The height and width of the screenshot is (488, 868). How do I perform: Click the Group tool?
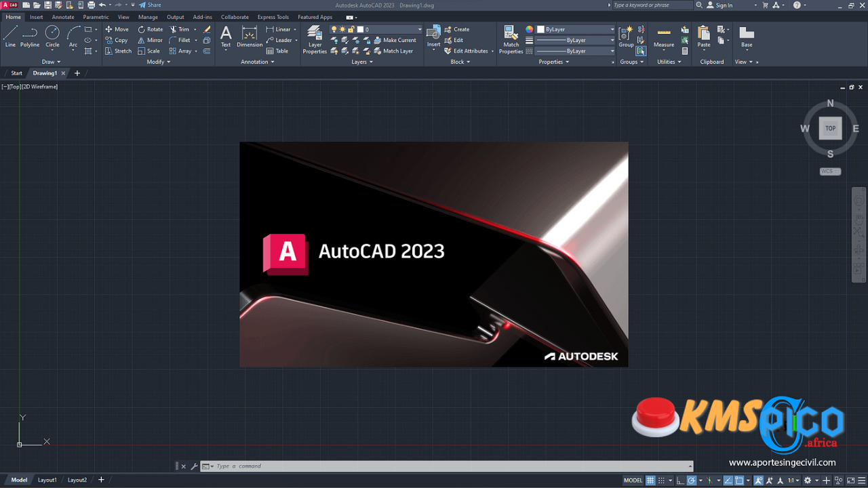pyautogui.click(x=626, y=37)
